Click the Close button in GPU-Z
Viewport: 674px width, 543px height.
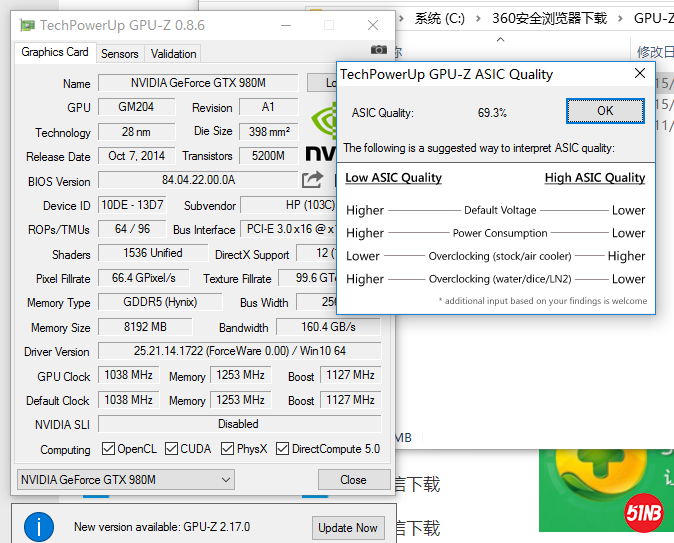point(353,479)
